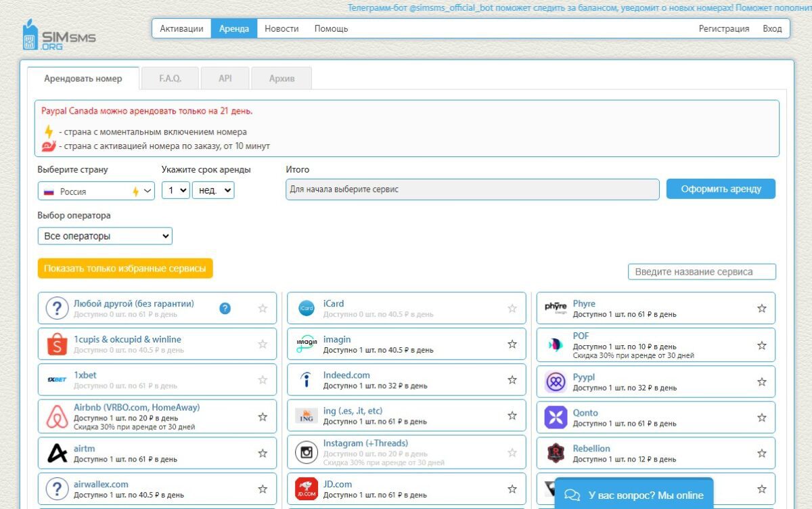Click the POF fish logo icon

(556, 344)
